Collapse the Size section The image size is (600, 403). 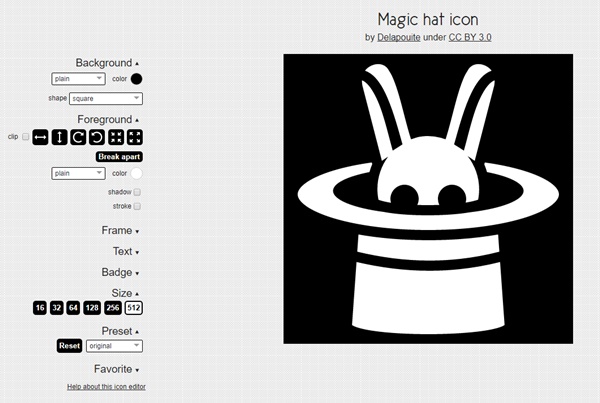(x=125, y=293)
